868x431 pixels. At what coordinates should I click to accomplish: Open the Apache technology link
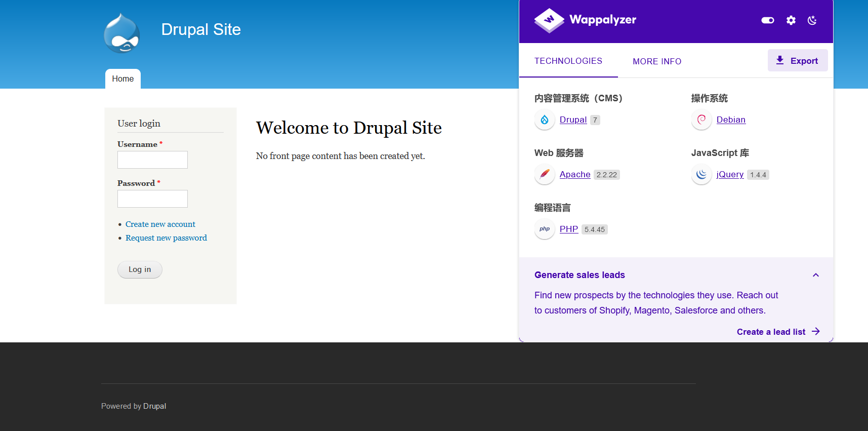pos(575,175)
